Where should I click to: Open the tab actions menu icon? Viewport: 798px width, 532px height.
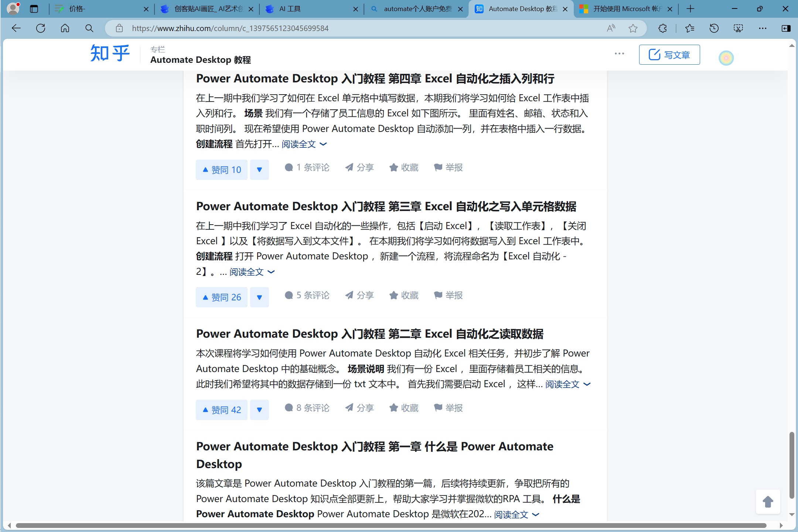(34, 9)
